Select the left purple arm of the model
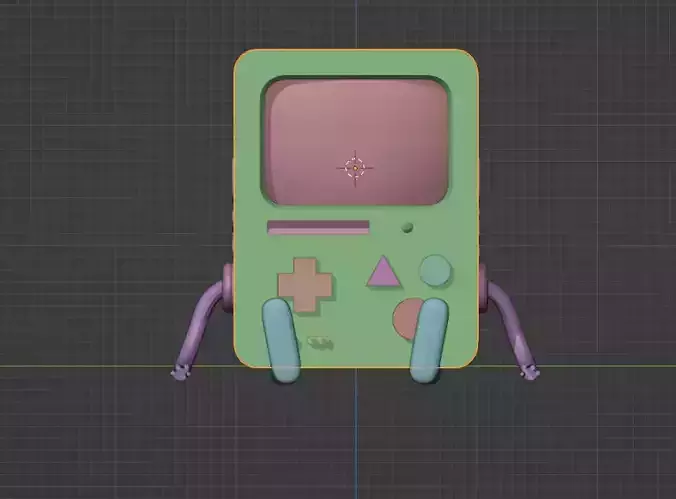Screen dimensions: 676x499 tap(199, 328)
